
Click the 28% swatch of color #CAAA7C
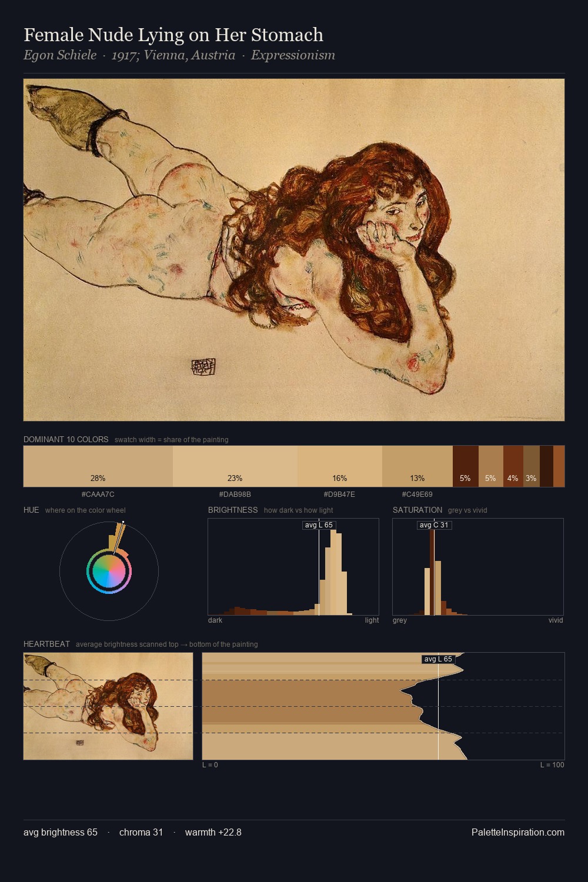[98, 466]
